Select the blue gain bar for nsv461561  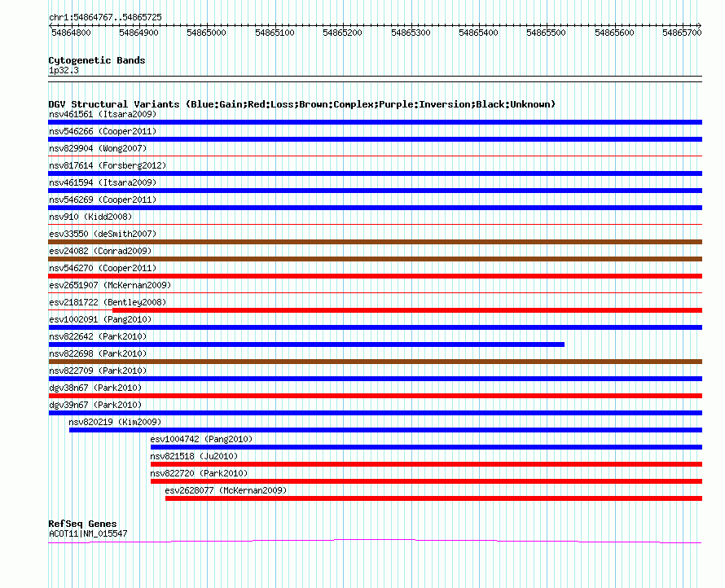tap(375, 122)
